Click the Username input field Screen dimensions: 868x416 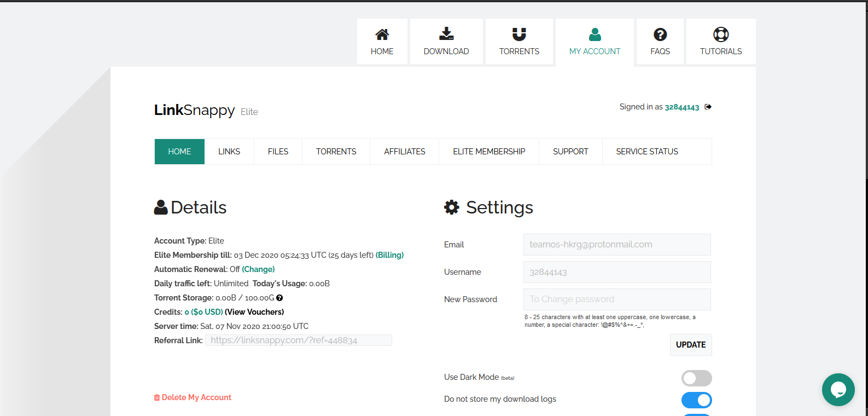[617, 272]
